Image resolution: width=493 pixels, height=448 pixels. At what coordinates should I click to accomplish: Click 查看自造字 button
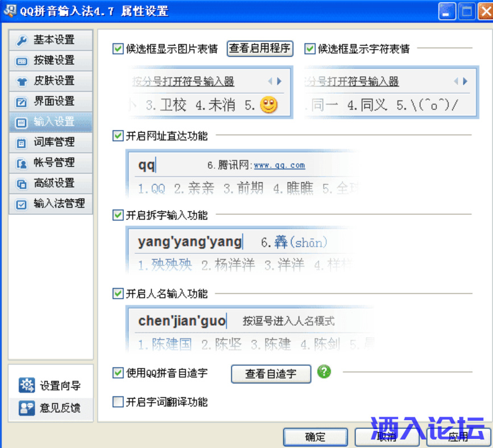(x=271, y=374)
